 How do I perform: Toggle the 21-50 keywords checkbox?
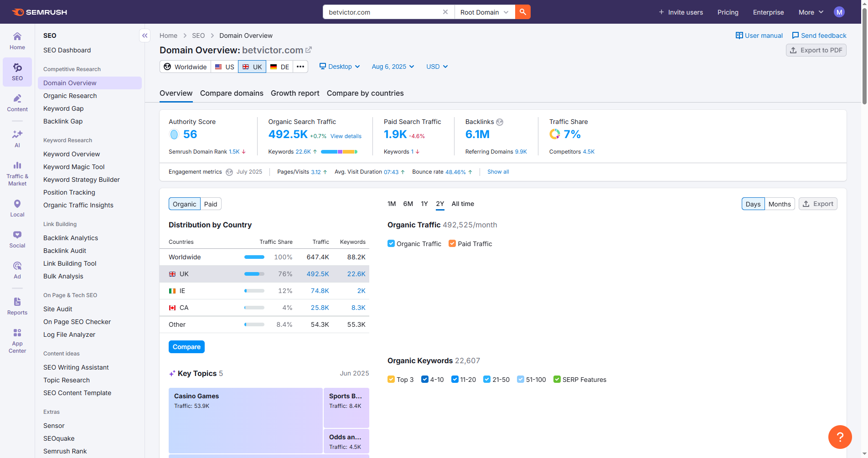tap(487, 379)
